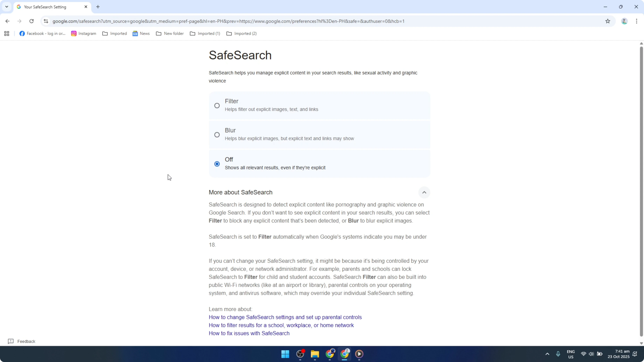Click the Feedback button
Screen dimensions: 644x362
point(21,341)
